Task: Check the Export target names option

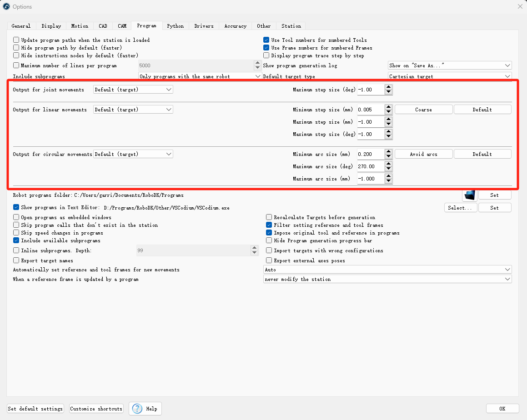Action: click(x=16, y=260)
